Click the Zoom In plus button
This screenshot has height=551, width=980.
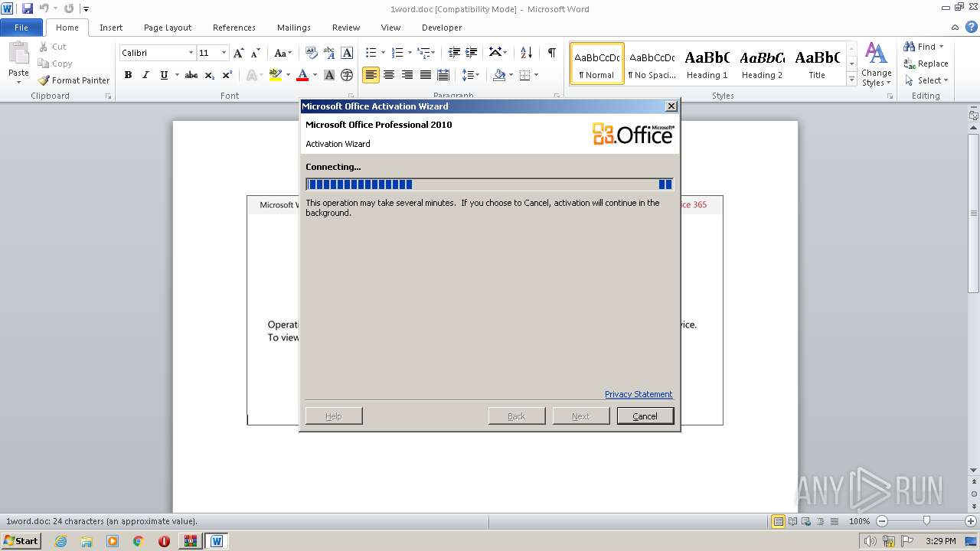pyautogui.click(x=971, y=521)
